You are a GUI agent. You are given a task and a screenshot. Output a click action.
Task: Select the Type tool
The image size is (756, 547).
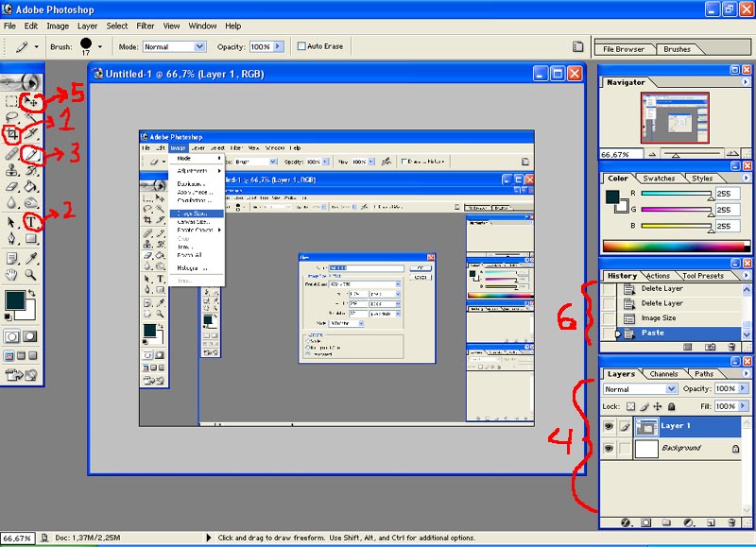tap(31, 222)
